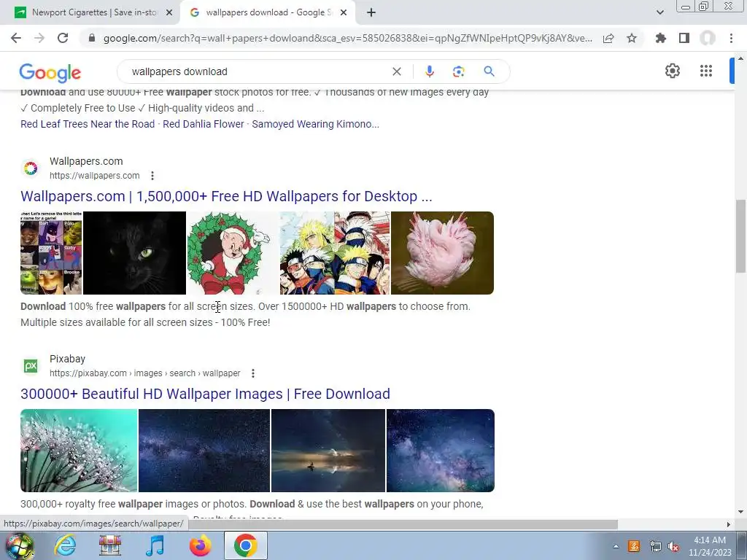The height and width of the screenshot is (560, 747).
Task: View site security lock info
Action: (92, 38)
